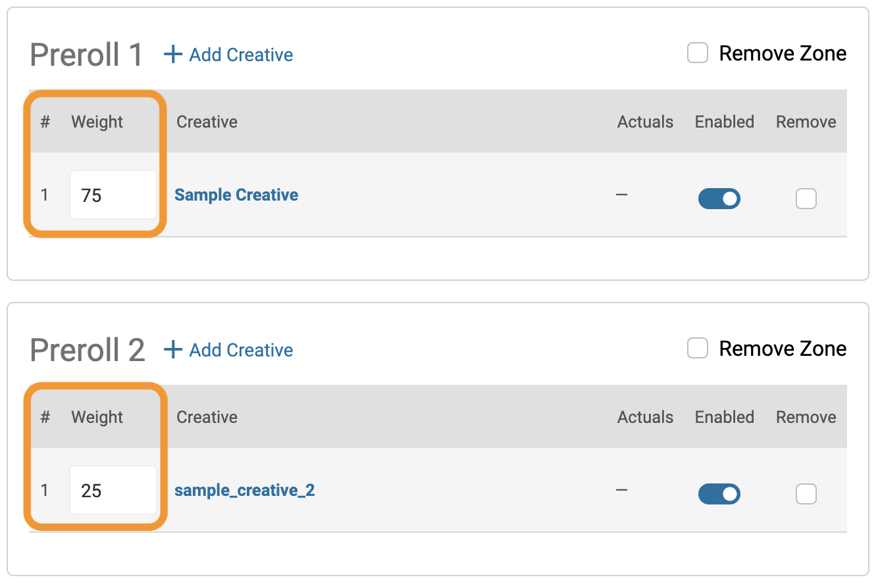The width and height of the screenshot is (878, 588).
Task: Click the Enabled column header in Preroll 2
Action: click(x=725, y=417)
